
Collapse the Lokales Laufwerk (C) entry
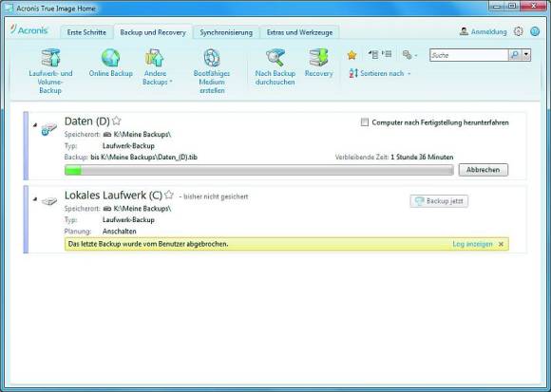click(x=35, y=199)
